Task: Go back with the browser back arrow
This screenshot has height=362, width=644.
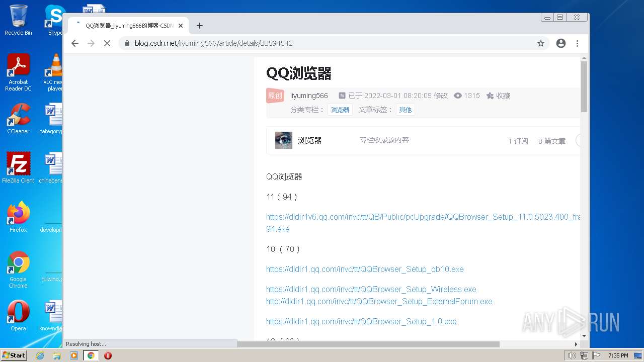Action: pos(75,43)
